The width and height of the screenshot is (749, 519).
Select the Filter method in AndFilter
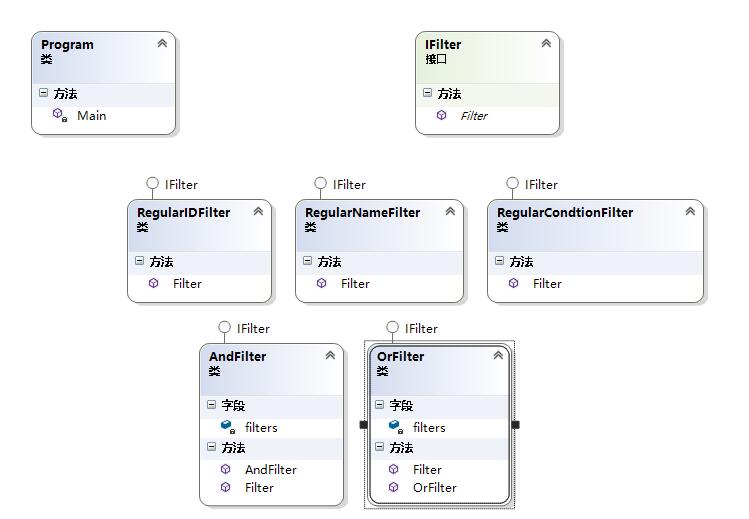coord(259,487)
